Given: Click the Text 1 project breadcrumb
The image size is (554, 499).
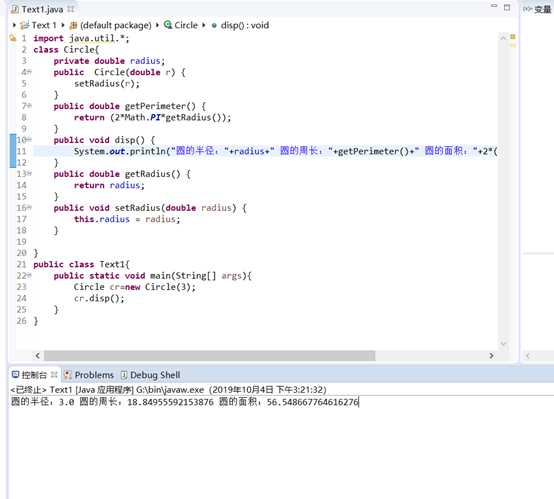Looking at the screenshot, I should 44,25.
